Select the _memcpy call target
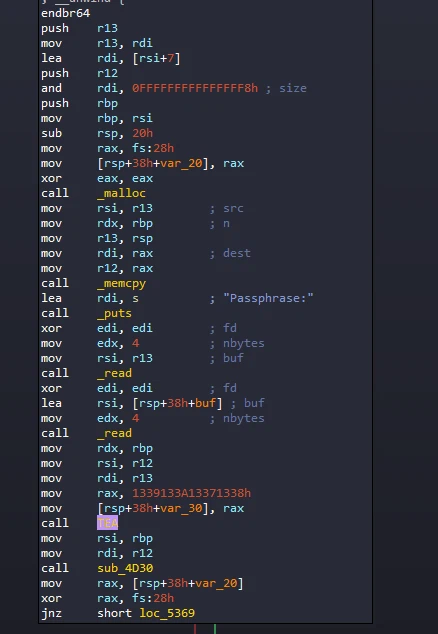The height and width of the screenshot is (634, 438). coord(121,283)
